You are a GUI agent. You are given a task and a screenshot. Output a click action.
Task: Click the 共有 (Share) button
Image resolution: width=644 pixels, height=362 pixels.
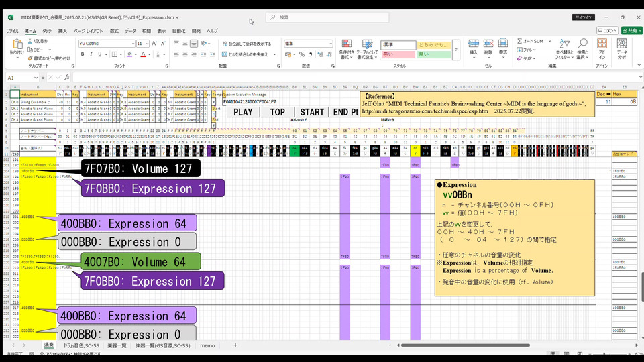631,30
